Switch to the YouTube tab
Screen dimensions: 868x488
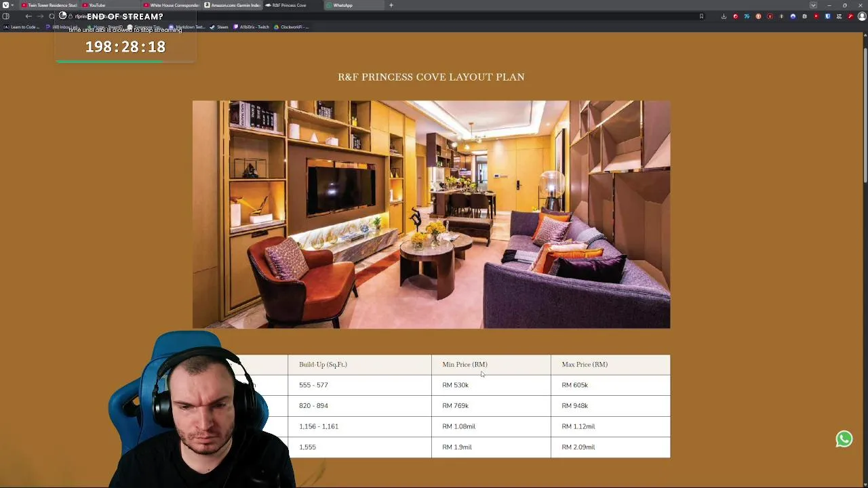pyautogui.click(x=111, y=5)
